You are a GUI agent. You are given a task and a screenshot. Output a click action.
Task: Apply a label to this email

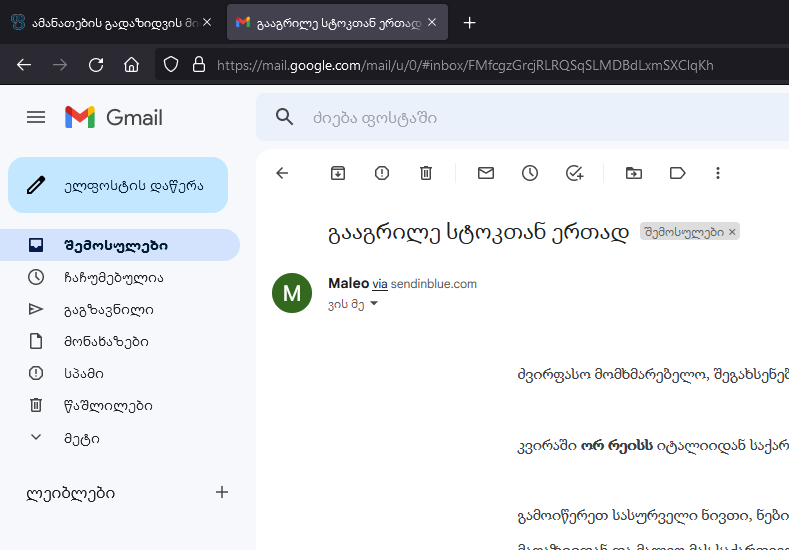click(677, 173)
